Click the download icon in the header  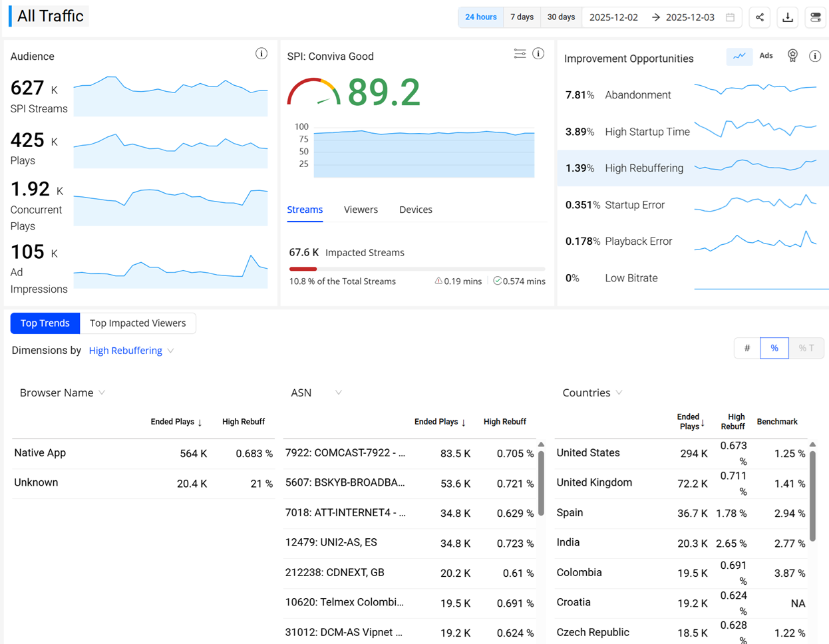point(788,17)
